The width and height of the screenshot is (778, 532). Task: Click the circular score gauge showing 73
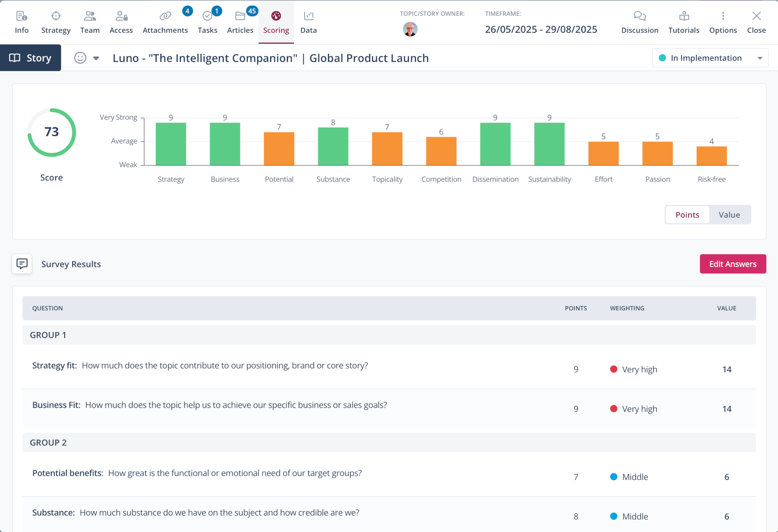coord(52,132)
